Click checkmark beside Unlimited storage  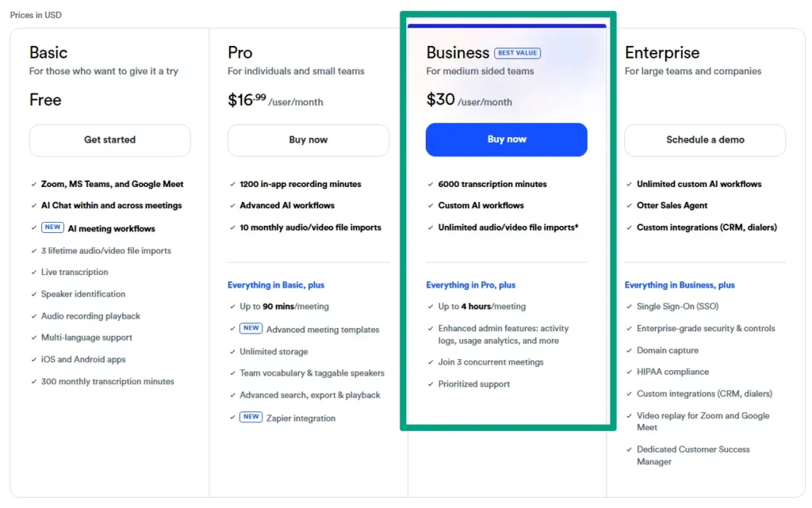coord(232,352)
